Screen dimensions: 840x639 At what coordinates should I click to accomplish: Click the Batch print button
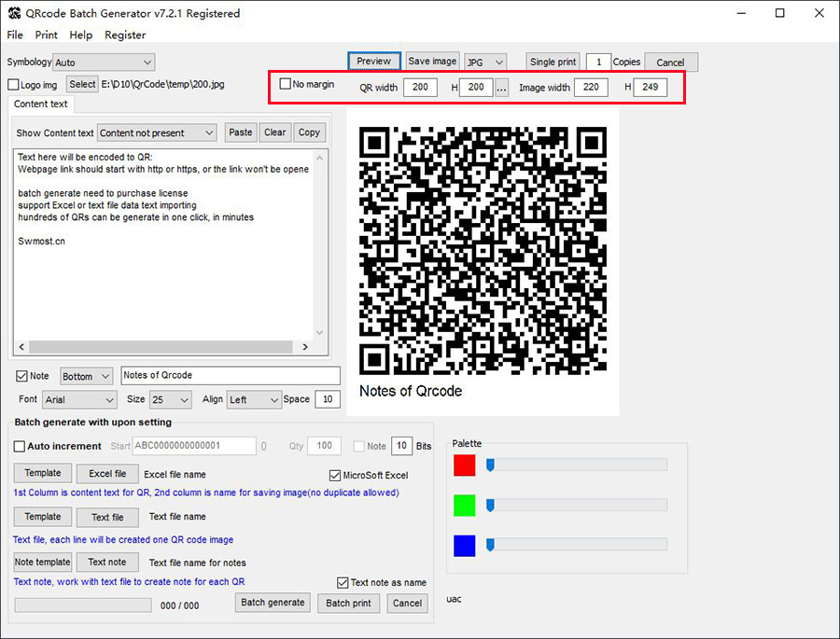pos(348,604)
